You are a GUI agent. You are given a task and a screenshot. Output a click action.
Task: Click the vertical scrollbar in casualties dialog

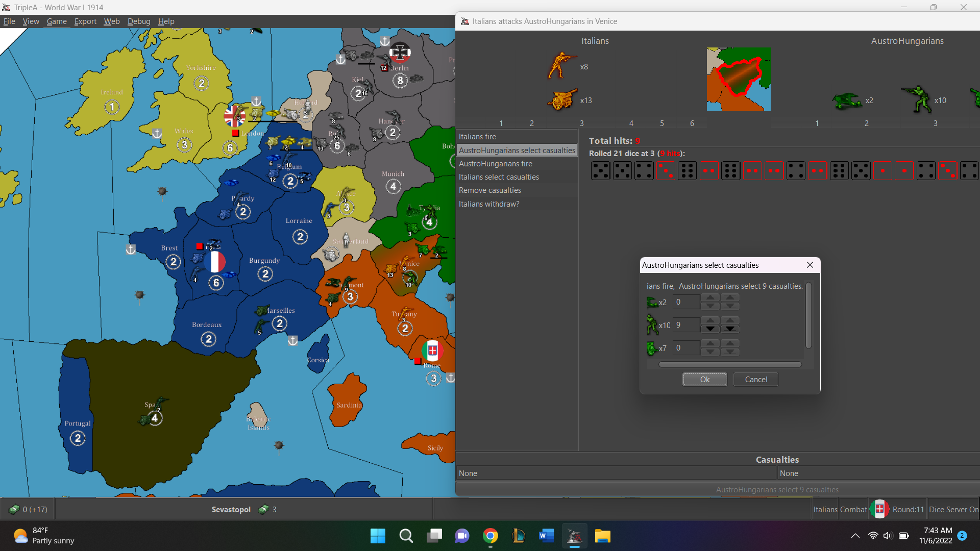(x=808, y=316)
